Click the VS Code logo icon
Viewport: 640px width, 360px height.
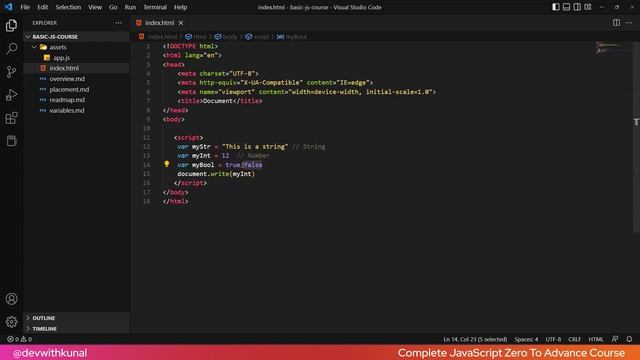(x=9, y=7)
